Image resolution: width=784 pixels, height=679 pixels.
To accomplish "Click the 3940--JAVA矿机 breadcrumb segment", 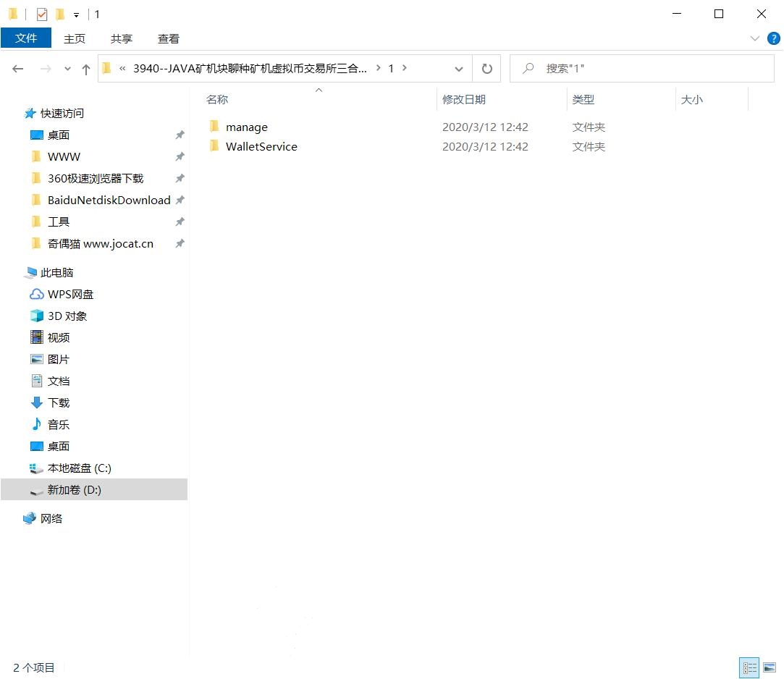I will click(x=250, y=69).
